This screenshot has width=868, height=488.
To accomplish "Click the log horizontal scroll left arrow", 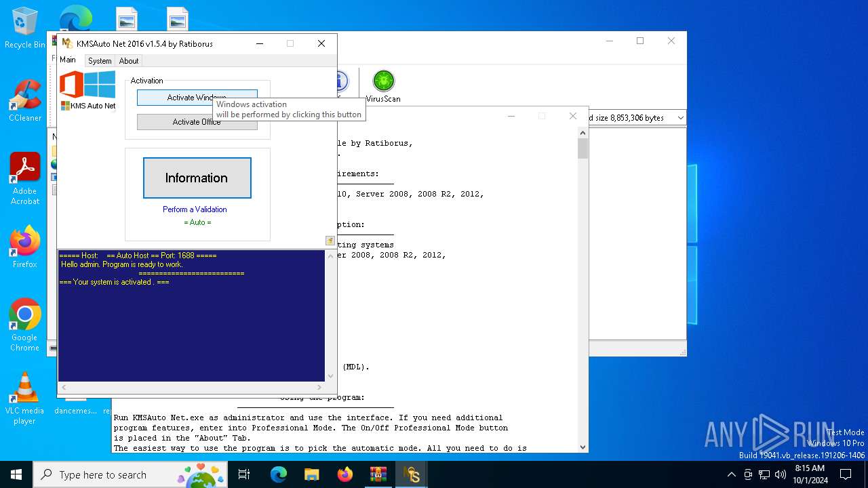I will tap(64, 388).
